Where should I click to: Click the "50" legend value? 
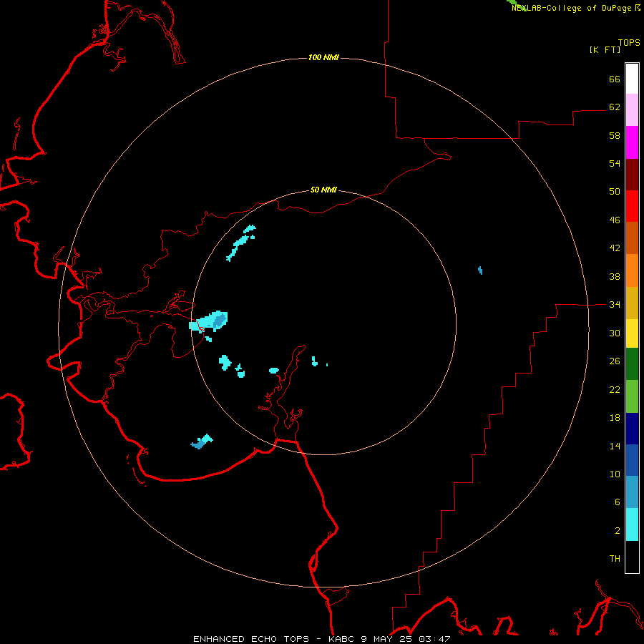[x=615, y=191]
